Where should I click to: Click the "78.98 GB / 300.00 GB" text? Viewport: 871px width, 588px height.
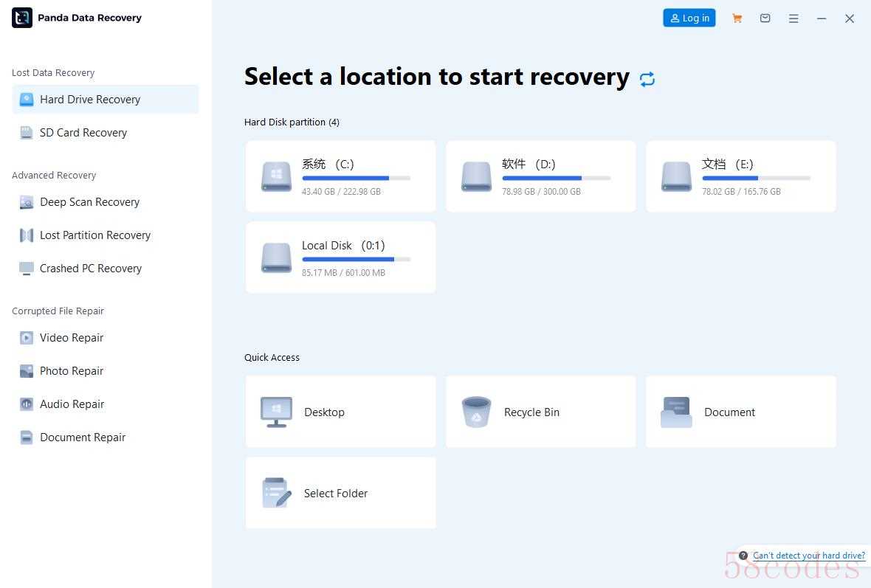point(541,192)
